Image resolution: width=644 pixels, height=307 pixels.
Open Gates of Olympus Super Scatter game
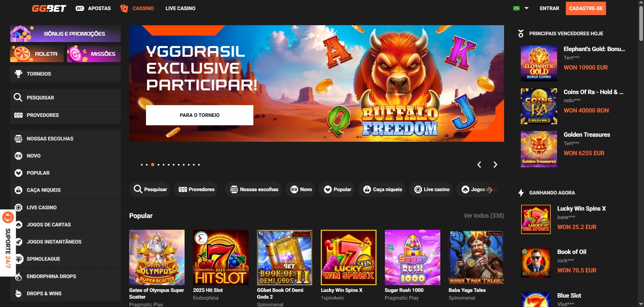[x=157, y=257]
